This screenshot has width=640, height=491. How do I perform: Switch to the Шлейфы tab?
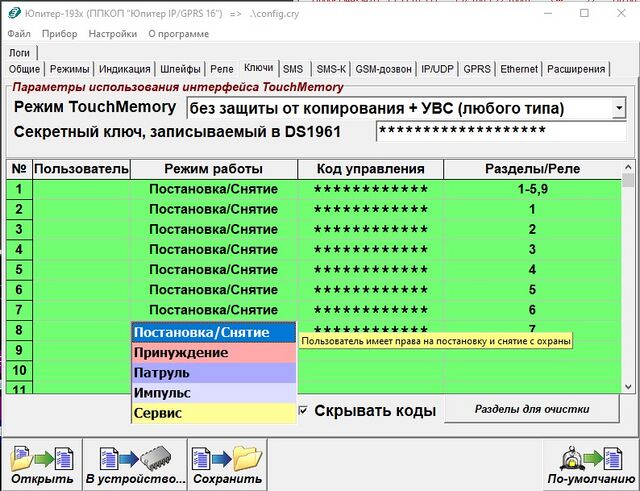(x=181, y=69)
